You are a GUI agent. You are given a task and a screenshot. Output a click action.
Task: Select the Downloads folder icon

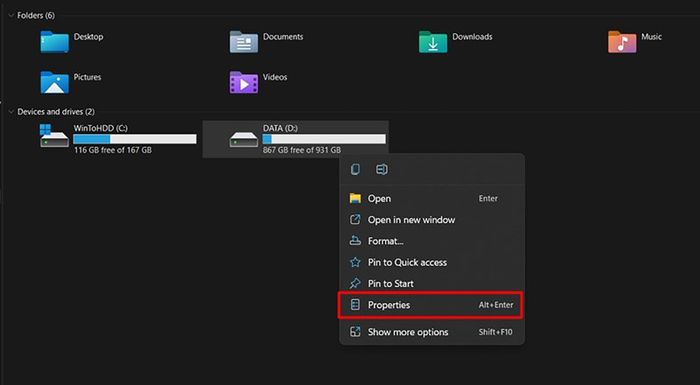[433, 42]
